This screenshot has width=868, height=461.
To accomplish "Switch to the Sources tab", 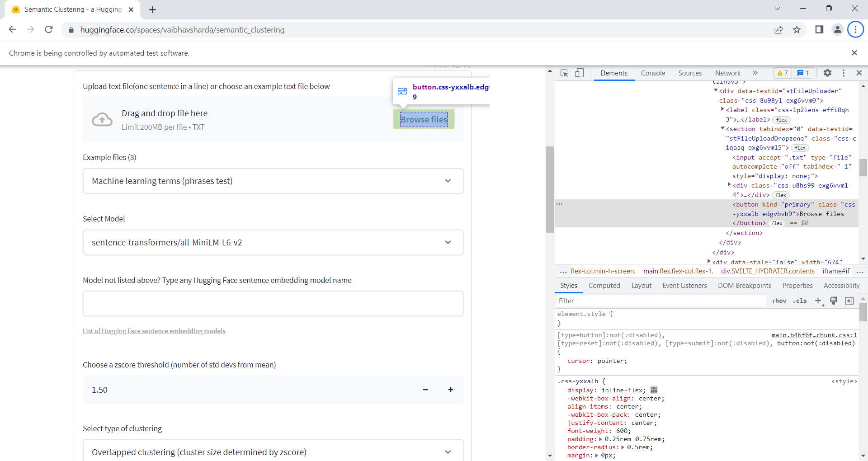I will 690,73.
